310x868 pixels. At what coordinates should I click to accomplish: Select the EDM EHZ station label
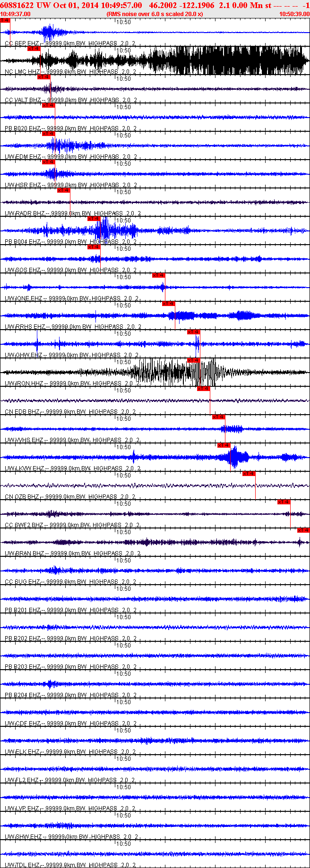tap(70, 157)
